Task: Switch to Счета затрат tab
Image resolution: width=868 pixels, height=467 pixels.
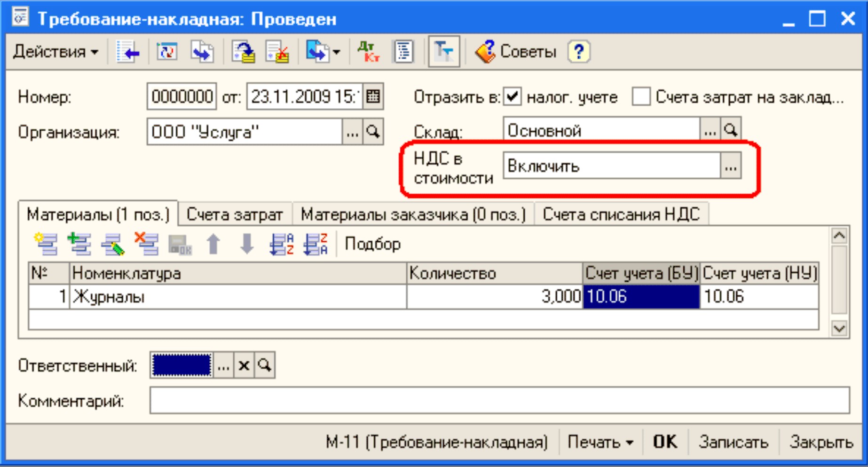Action: tap(235, 214)
